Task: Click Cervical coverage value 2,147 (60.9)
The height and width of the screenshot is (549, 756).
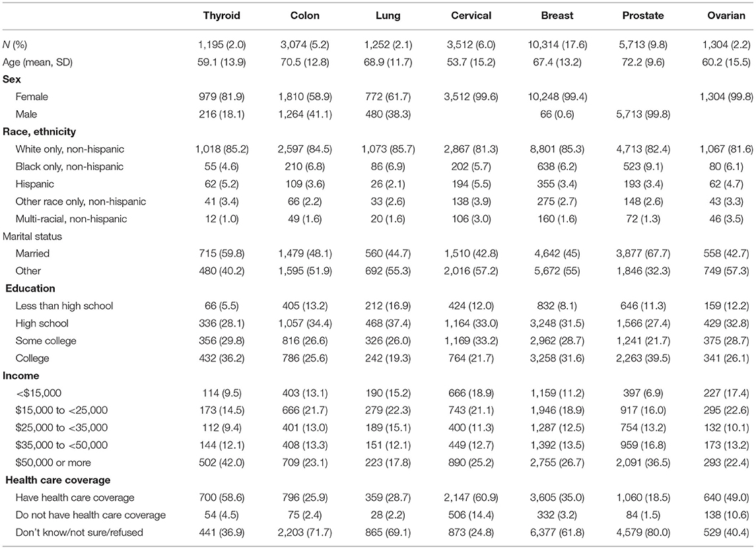Action: (471, 498)
